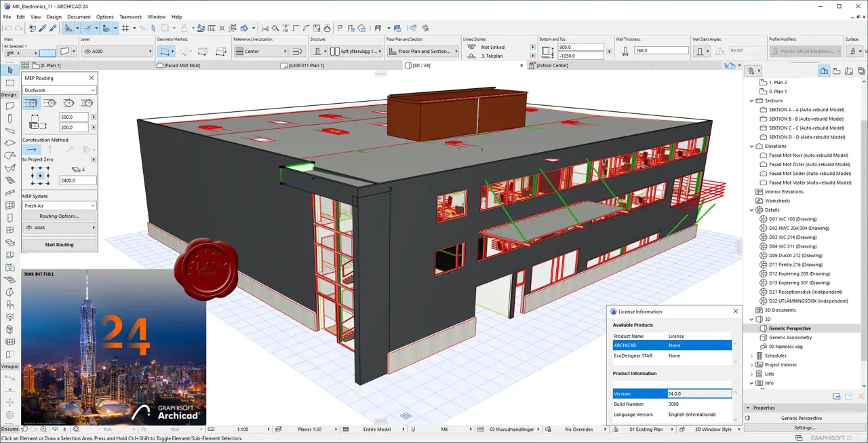Select the Slab tool in Design toolbox
The image size is (868, 443).
pos(9,143)
